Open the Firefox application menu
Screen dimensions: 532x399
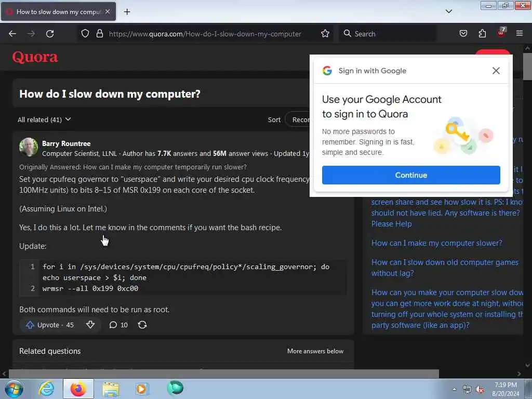(x=520, y=33)
